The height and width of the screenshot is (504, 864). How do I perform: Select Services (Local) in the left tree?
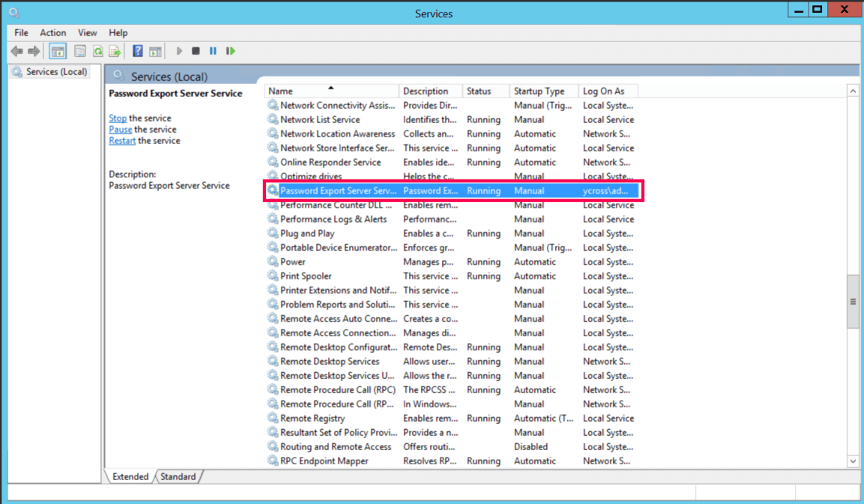[x=49, y=71]
